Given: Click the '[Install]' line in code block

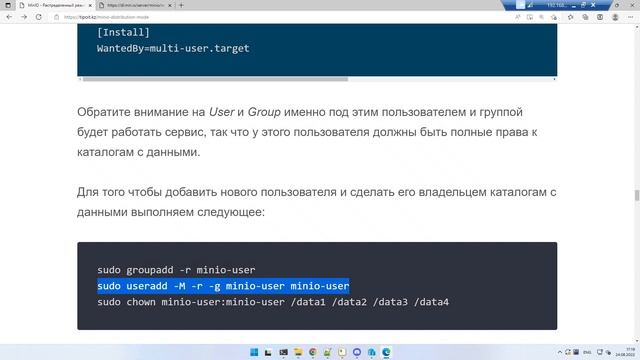Looking at the screenshot, I should coord(123,32).
